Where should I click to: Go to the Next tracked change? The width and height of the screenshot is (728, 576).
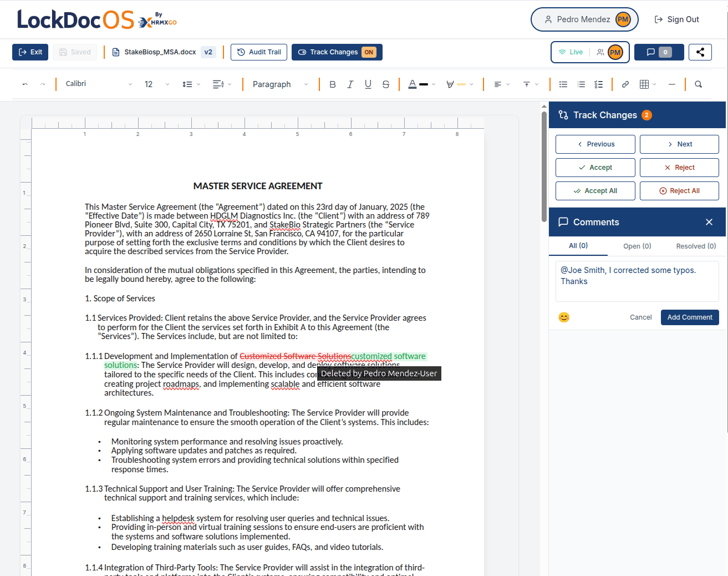coord(679,144)
